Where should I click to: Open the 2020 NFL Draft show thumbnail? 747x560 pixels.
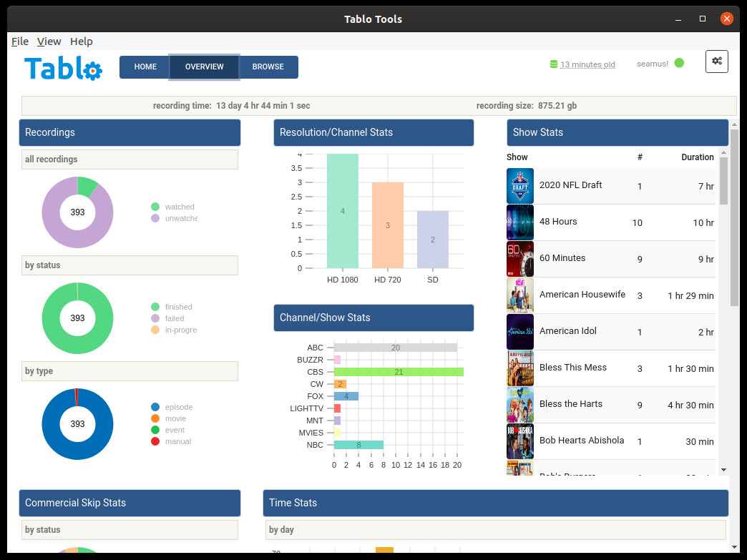click(519, 186)
